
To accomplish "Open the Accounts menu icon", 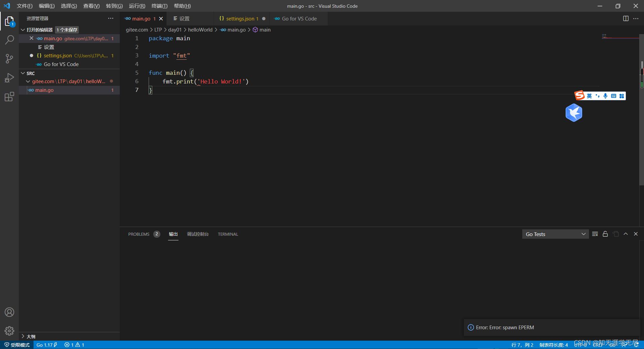I will pos(9,312).
